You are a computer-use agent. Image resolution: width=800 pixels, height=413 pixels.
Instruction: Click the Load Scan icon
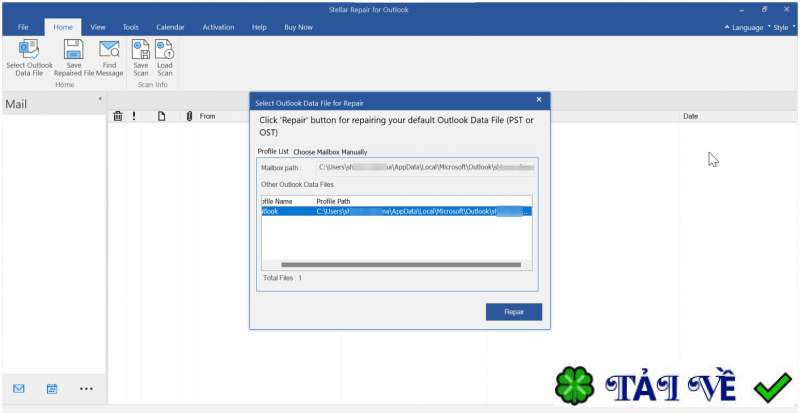[164, 50]
